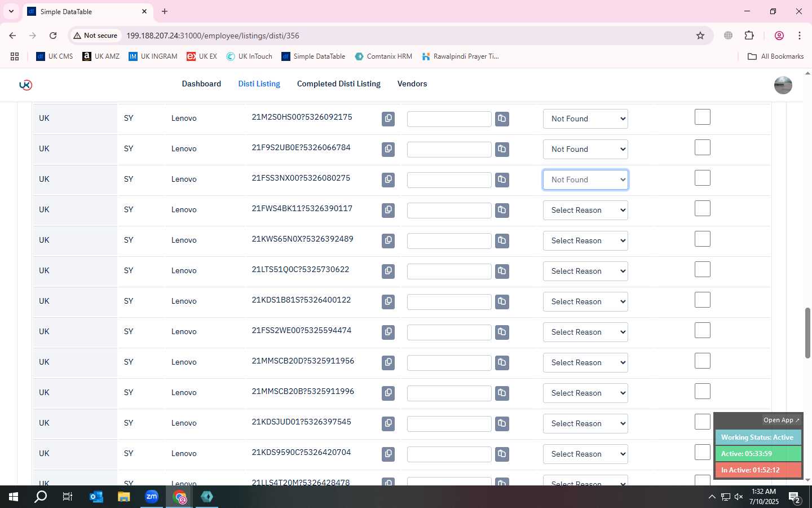Reload the page in the browser
The image size is (812, 508).
53,36
